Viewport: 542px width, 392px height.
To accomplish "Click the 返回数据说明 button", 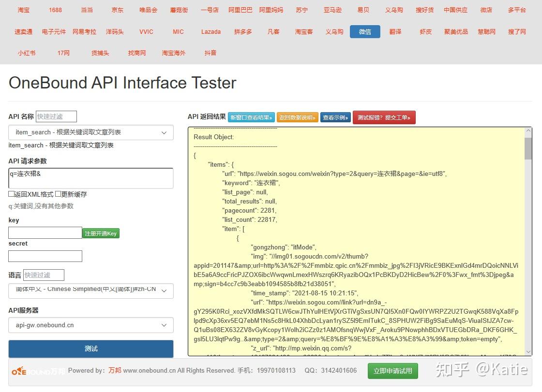I will coord(297,117).
